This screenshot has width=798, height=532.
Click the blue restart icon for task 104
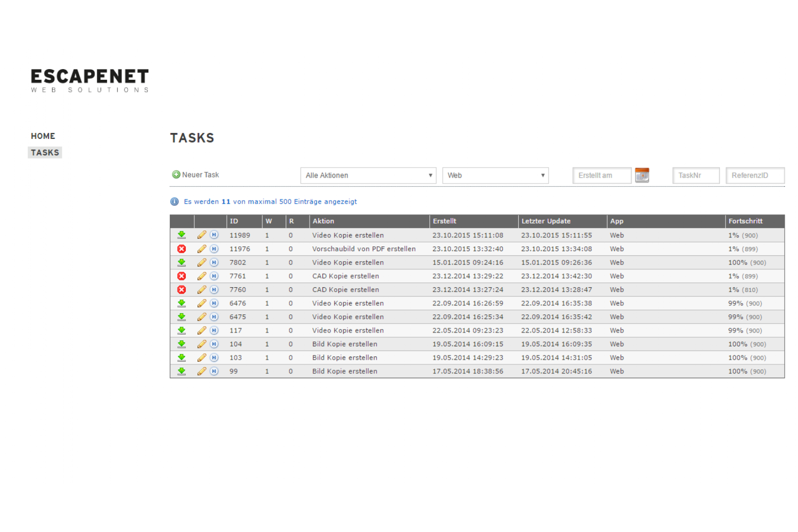point(214,344)
